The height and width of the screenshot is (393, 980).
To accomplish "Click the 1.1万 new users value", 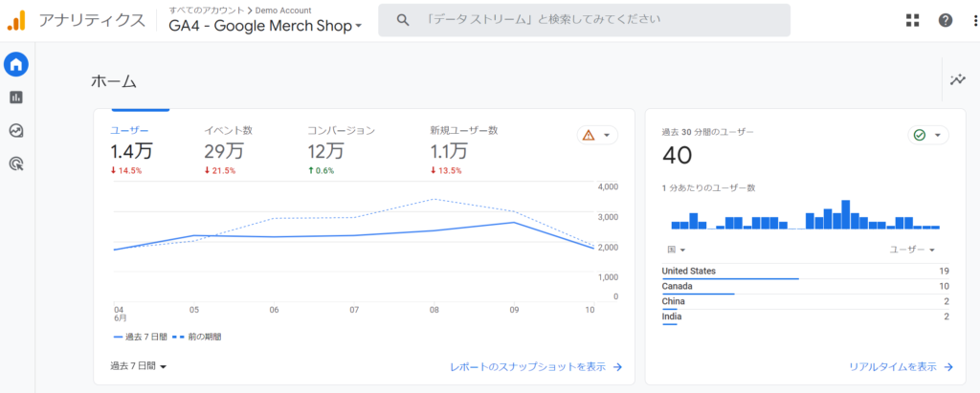I will click(449, 150).
